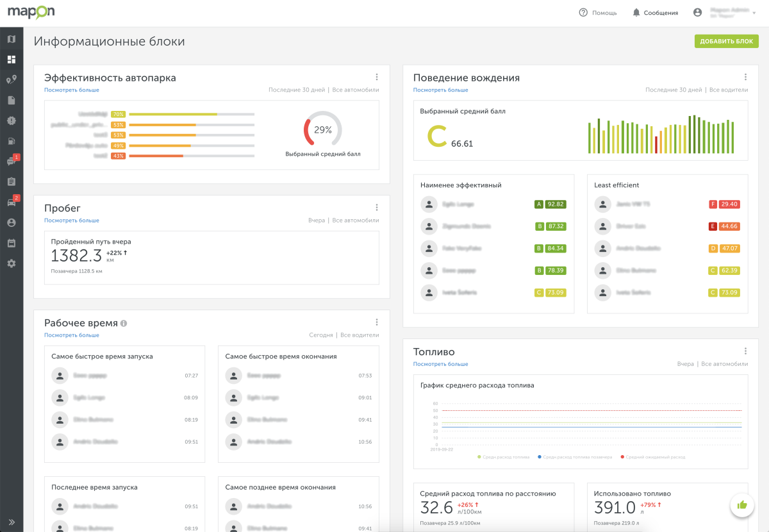Image resolution: width=769 pixels, height=532 pixels.
Task: Click the calendar icon in sidebar
Action: coord(11,243)
